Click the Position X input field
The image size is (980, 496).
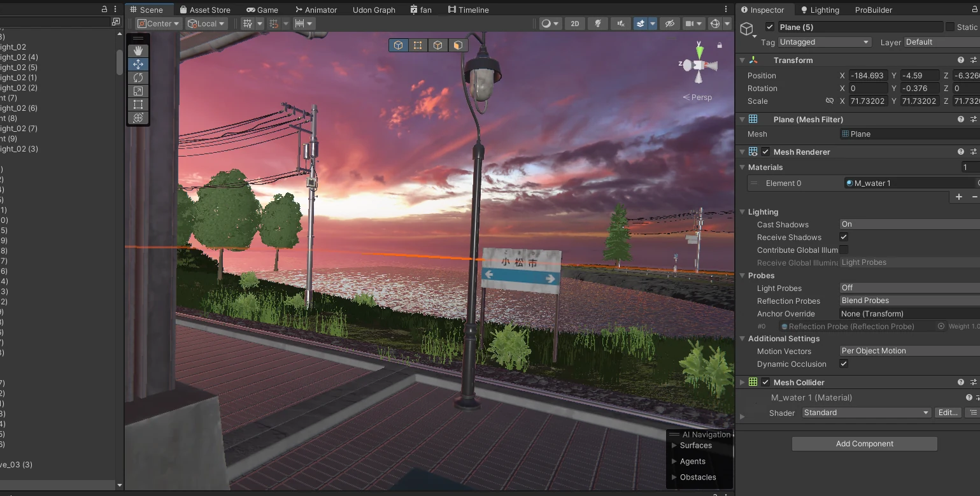click(x=869, y=75)
